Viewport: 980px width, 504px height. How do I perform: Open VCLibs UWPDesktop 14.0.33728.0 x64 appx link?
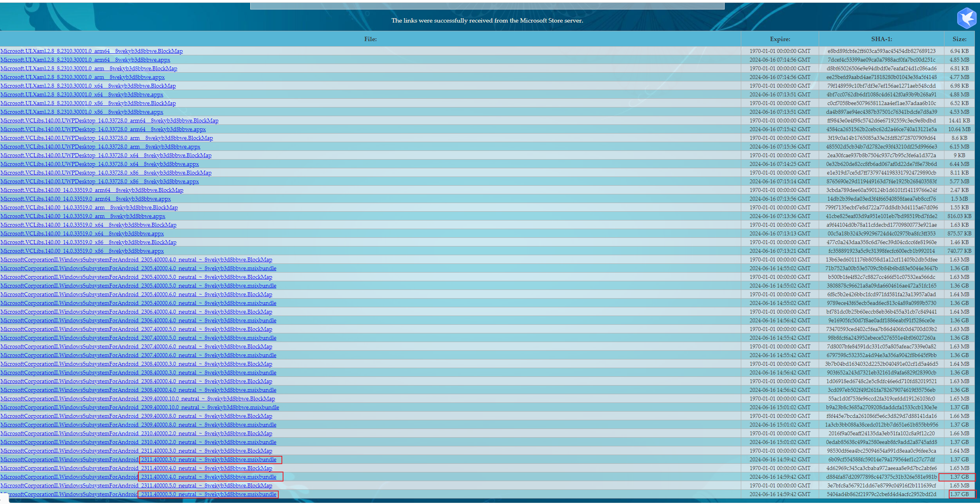100,164
